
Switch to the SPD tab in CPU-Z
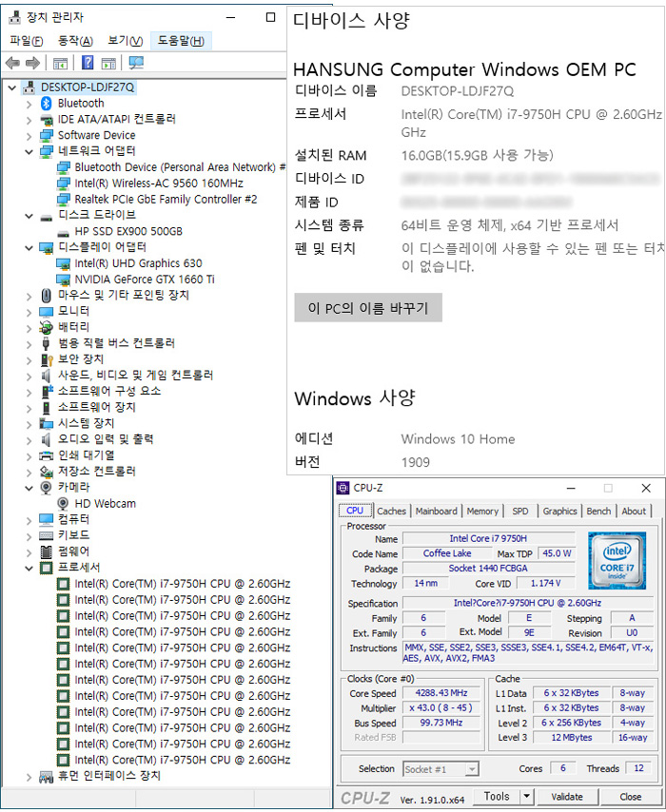[x=520, y=512]
